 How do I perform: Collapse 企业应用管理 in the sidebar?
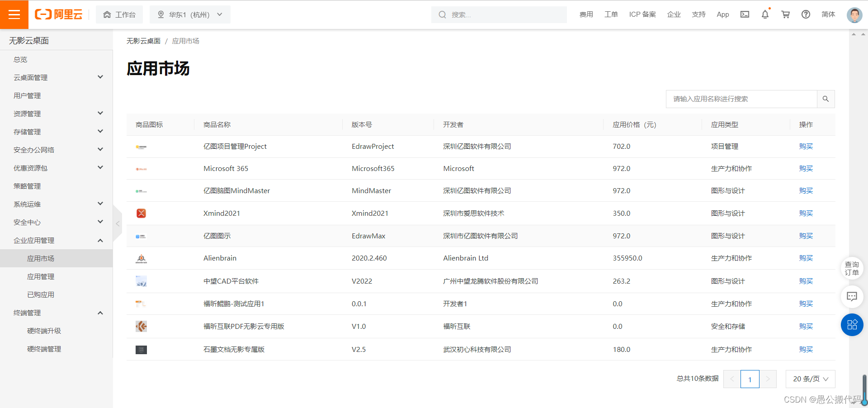tap(57, 240)
